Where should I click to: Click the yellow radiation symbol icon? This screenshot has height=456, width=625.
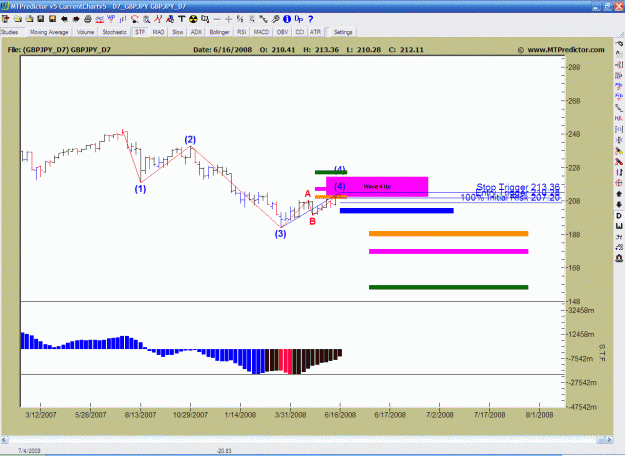(x=193, y=19)
